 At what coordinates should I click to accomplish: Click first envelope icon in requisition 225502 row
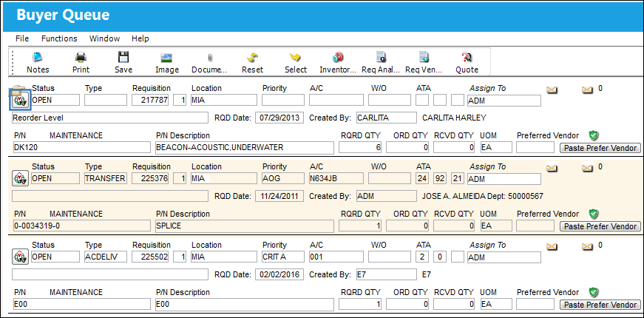point(552,246)
